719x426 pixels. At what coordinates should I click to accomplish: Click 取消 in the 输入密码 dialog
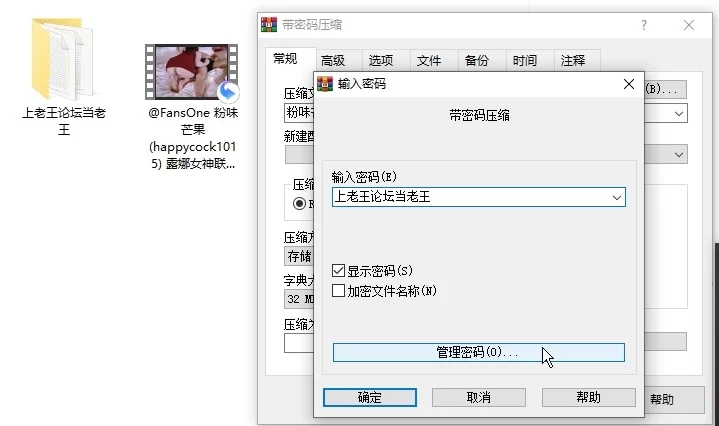click(x=479, y=398)
